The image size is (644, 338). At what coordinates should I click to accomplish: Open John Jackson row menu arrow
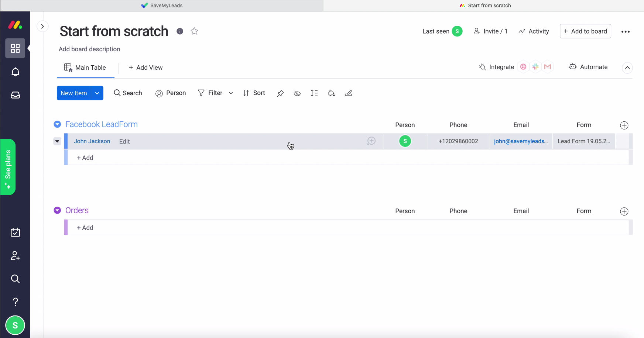[57, 141]
